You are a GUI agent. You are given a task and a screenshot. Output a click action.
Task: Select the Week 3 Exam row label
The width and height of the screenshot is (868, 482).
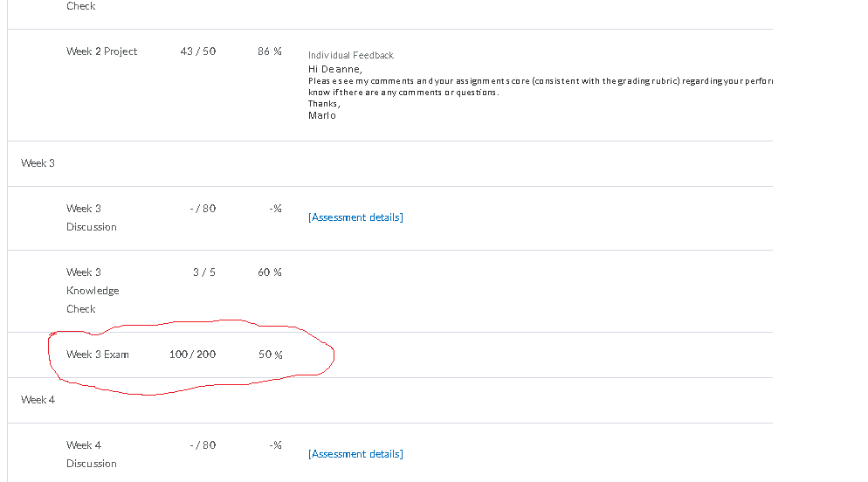tap(98, 355)
